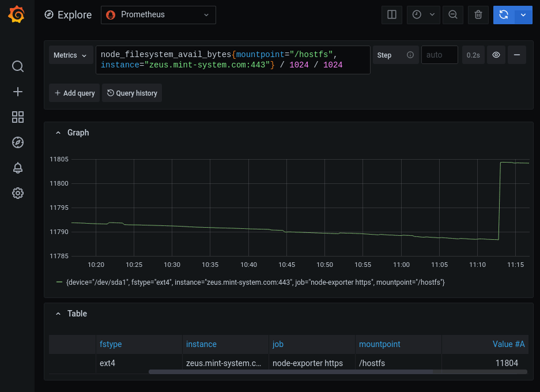
Task: Toggle query visibility with eye icon
Action: (x=496, y=55)
